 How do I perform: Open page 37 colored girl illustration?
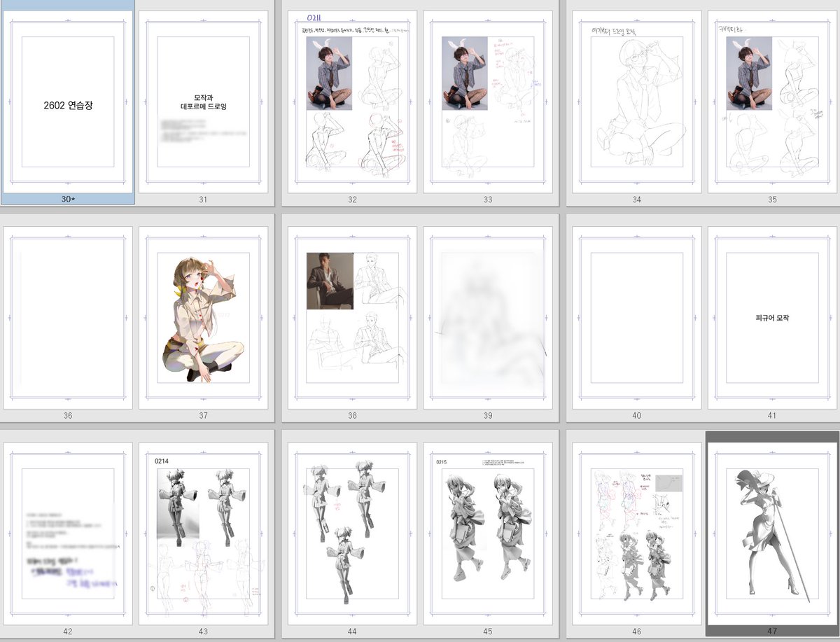click(203, 318)
